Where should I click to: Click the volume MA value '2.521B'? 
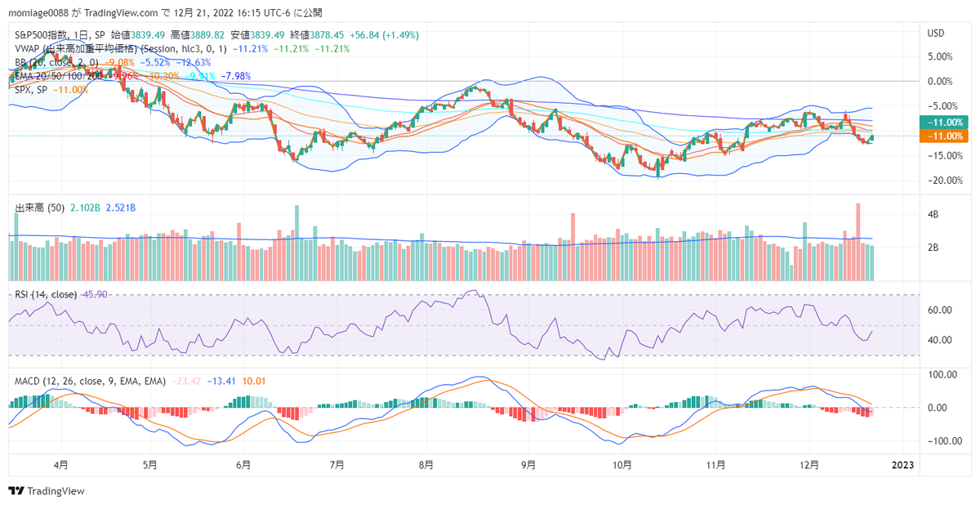[122, 208]
